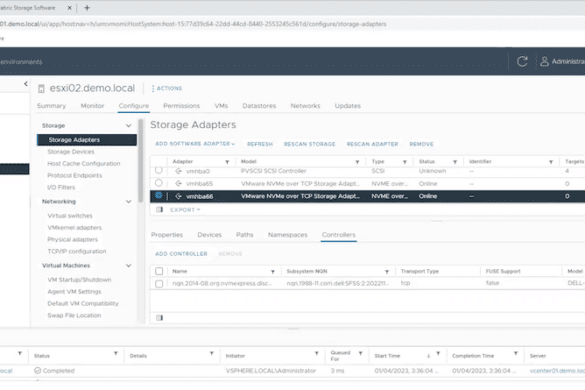Switch to the Namespaces tab
Viewport: 585px width, 390px height.
click(x=288, y=235)
